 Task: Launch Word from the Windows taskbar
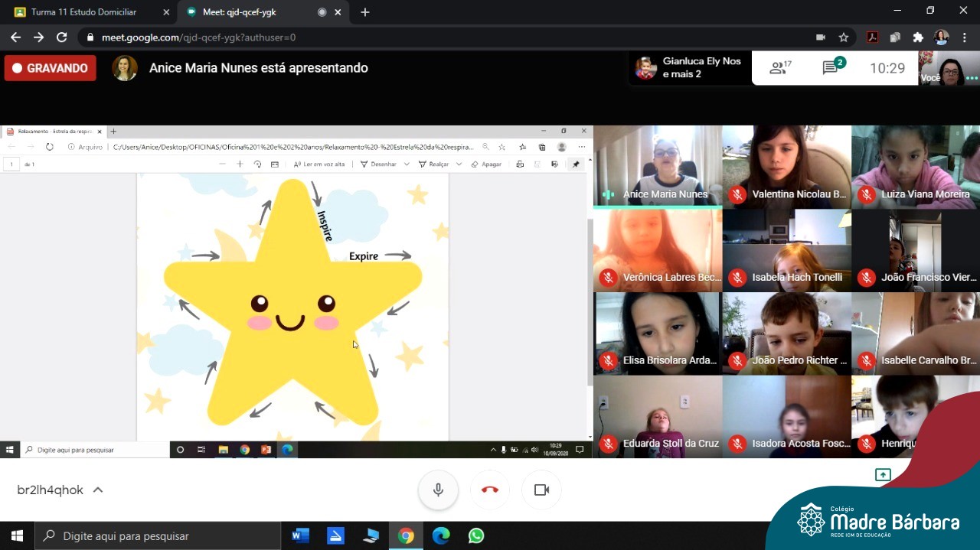[x=300, y=536]
